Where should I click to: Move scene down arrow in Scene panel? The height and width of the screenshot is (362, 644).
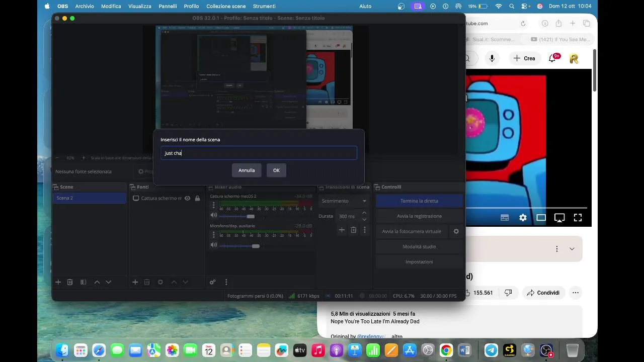click(x=108, y=282)
